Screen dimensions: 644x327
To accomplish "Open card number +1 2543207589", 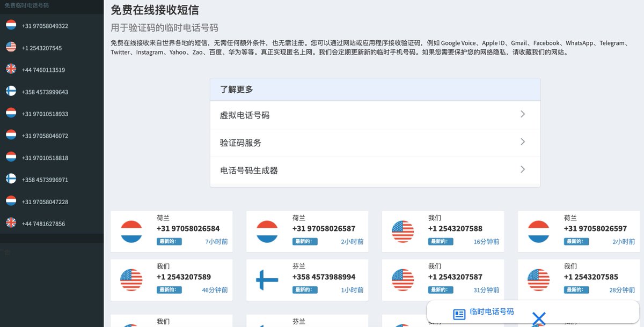I will coord(184,277).
